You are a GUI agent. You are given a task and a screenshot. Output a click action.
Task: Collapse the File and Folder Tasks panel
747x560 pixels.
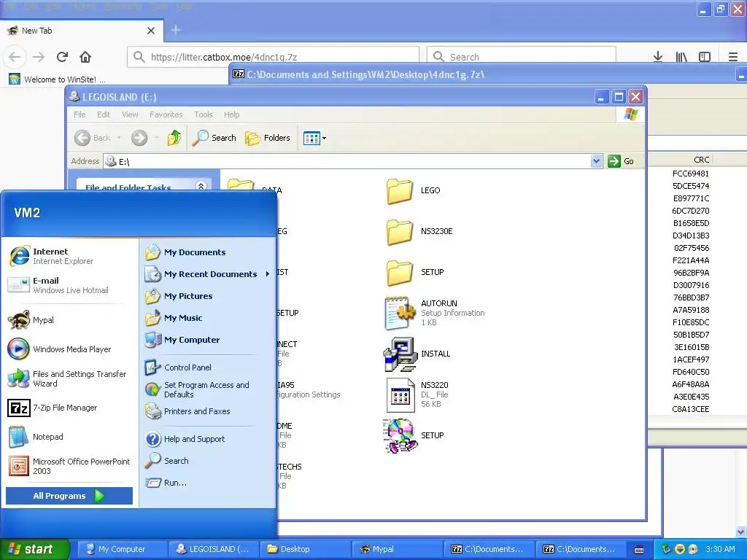(x=201, y=186)
